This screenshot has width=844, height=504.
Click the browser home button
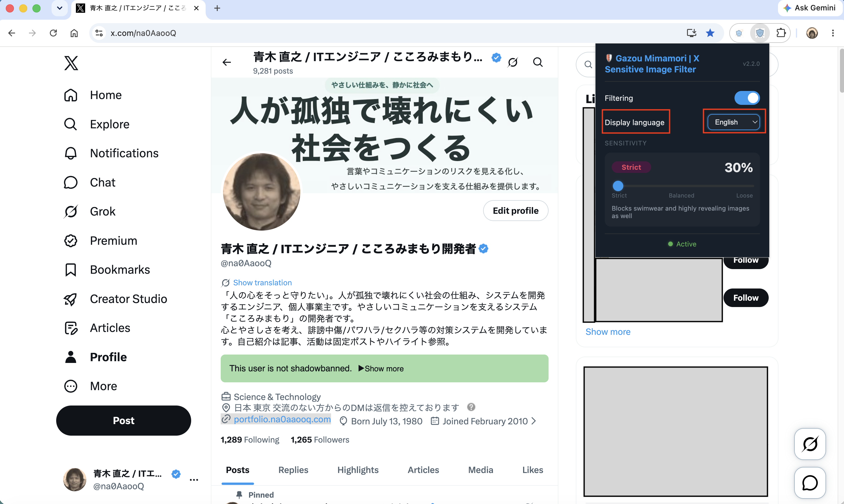click(74, 33)
